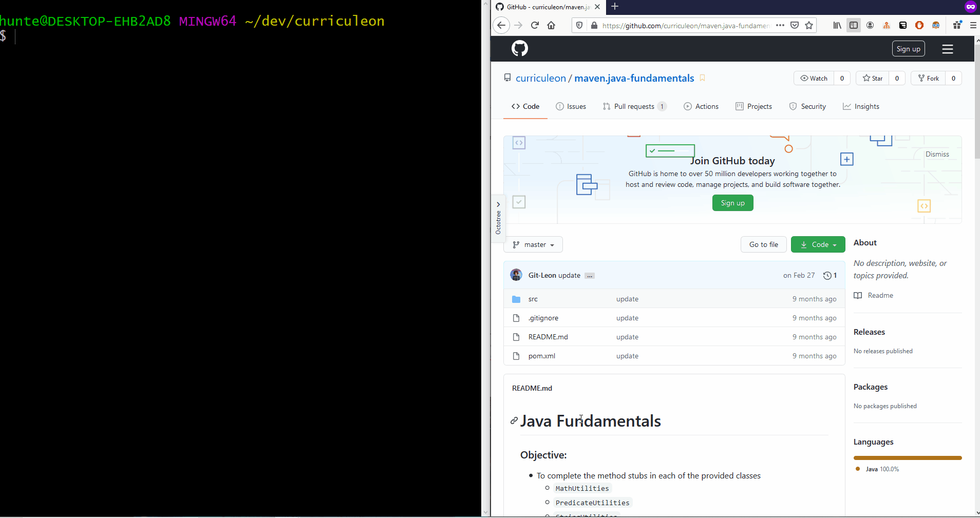Click the terminal vertical scrollbar
The height and width of the screenshot is (518, 980).
[486, 259]
